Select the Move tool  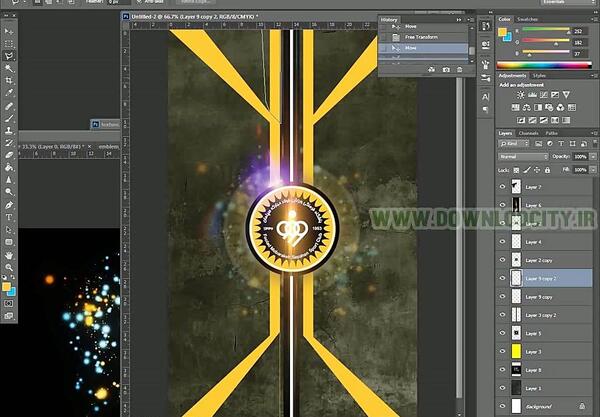point(9,31)
